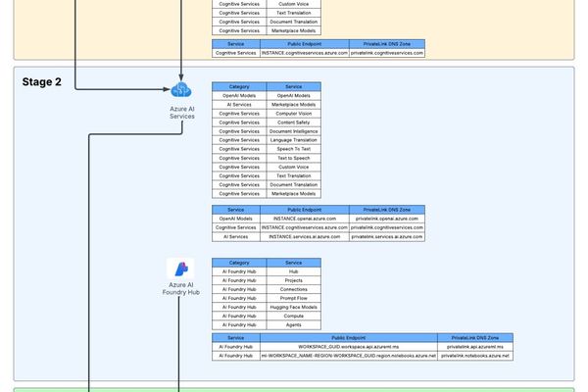Click 'AI Foundry Hub' in the Prompt Flow row
The image size is (588, 392).
tap(239, 298)
